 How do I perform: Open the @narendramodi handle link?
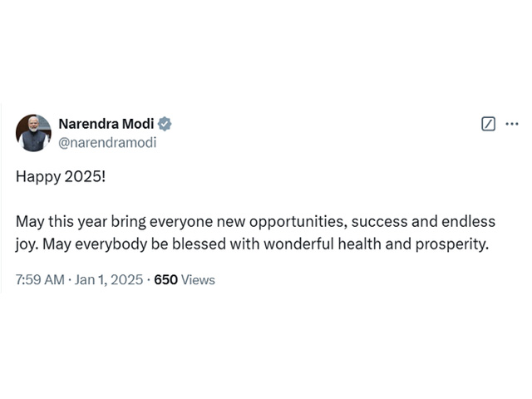[107, 142]
